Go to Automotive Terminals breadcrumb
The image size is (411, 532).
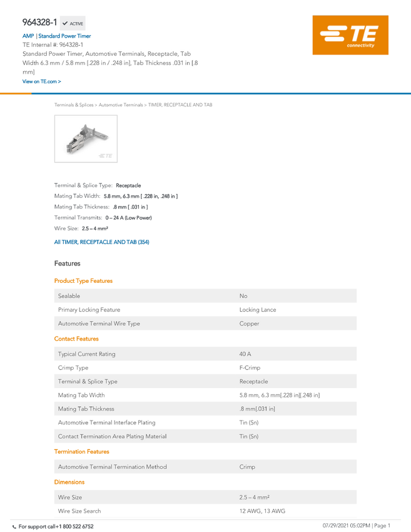(x=121, y=105)
